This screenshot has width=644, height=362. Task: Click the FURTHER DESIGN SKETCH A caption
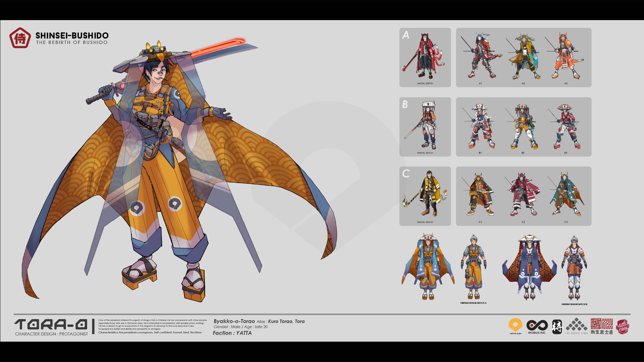click(473, 303)
